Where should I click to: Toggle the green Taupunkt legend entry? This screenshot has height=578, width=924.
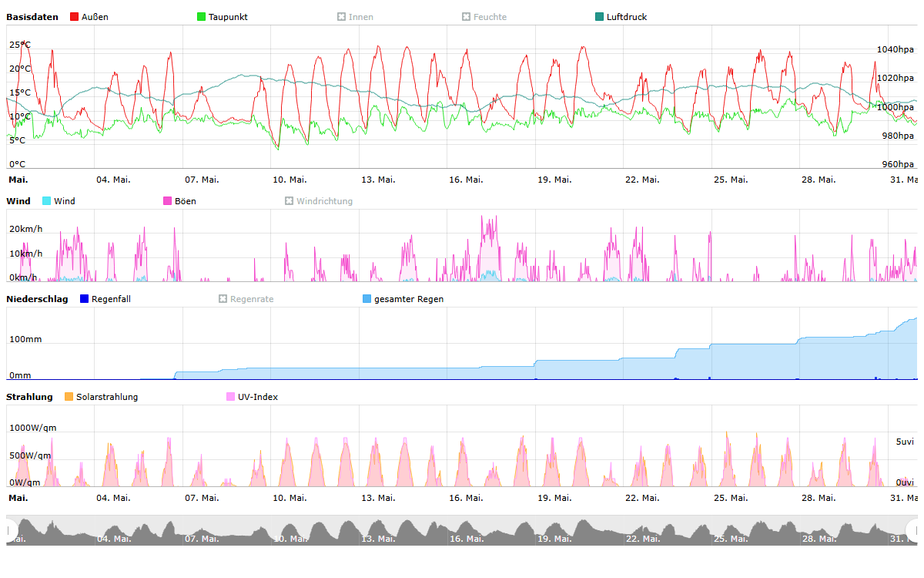point(222,17)
